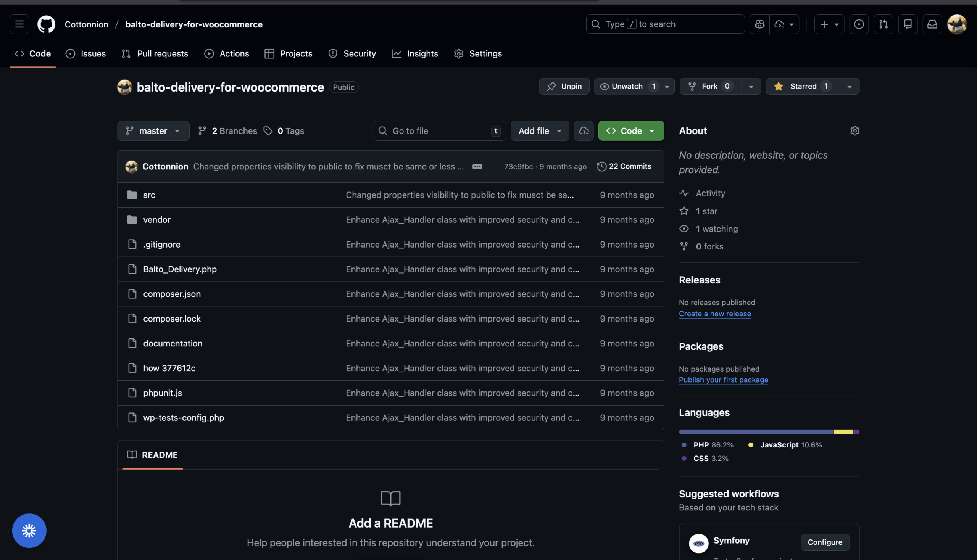Open the Add file dropdown
This screenshot has width=977, height=560.
pos(540,131)
